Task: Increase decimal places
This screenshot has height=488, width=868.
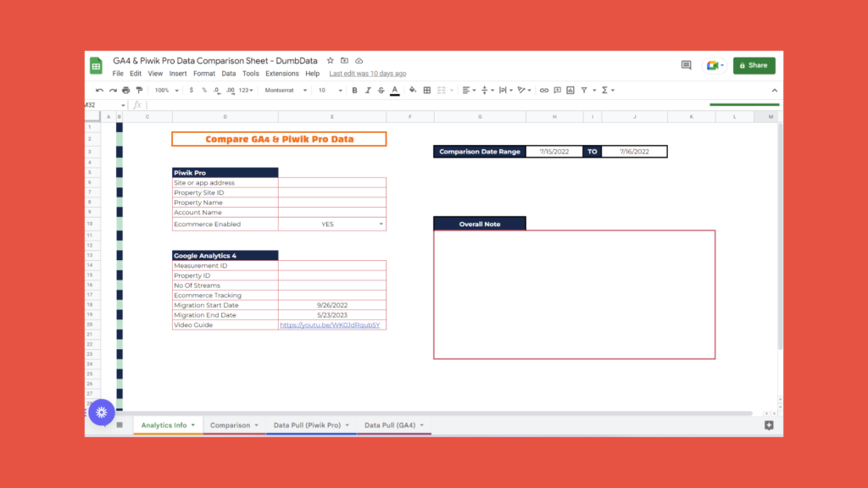Action: coord(231,90)
